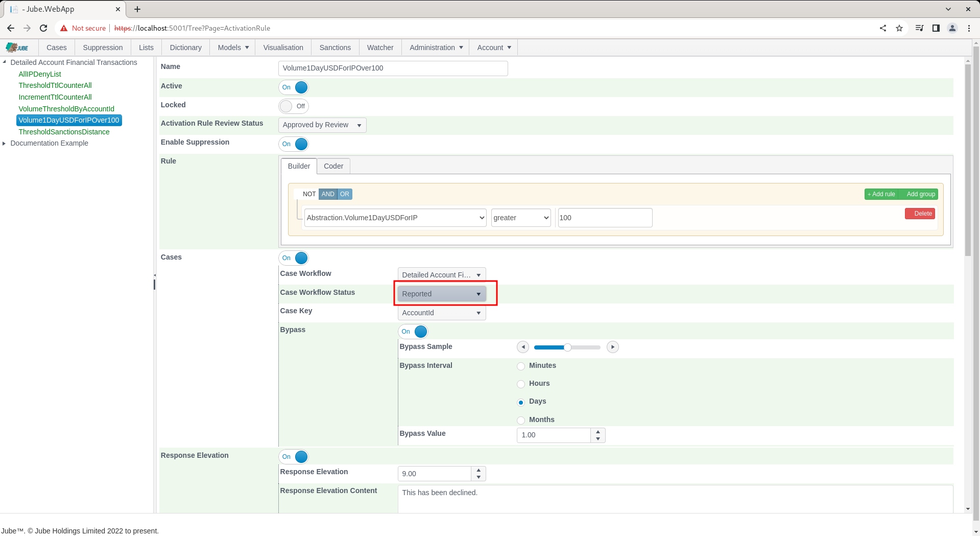The width and height of the screenshot is (980, 536).
Task: Open the greater operator dropdown
Action: tap(521, 218)
